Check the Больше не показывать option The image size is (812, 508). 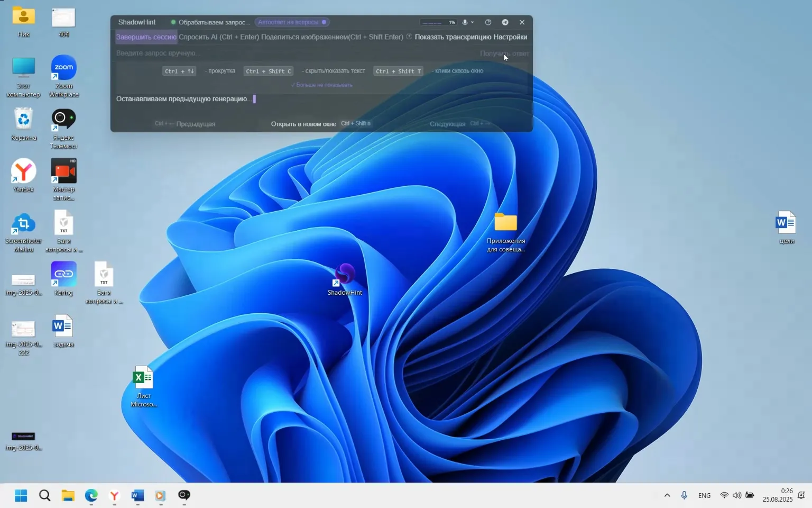(321, 85)
